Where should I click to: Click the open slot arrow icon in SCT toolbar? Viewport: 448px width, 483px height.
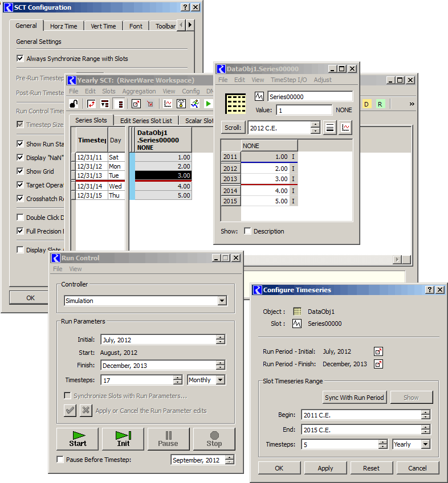(136, 104)
